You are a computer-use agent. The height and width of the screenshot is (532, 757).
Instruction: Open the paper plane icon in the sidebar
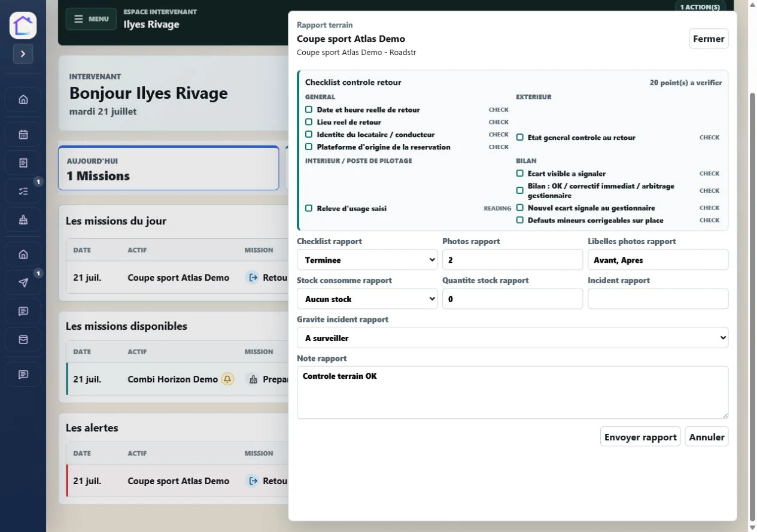coord(23,283)
